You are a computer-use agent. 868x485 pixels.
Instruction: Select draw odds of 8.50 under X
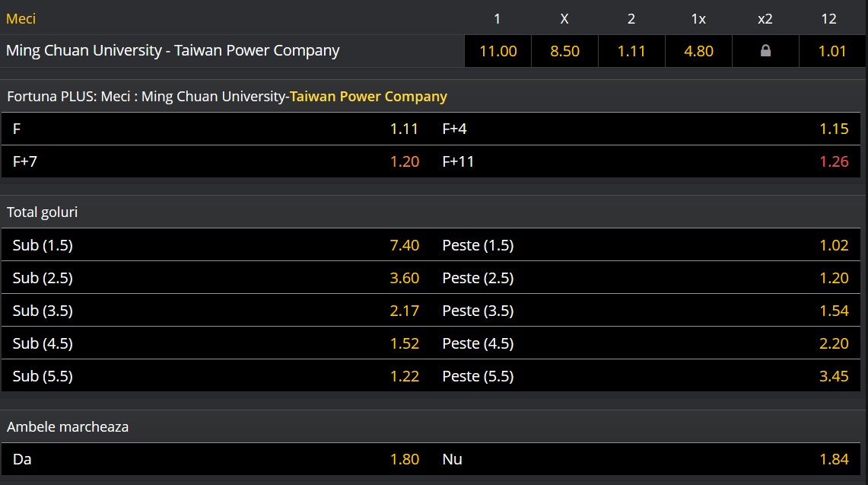point(564,50)
